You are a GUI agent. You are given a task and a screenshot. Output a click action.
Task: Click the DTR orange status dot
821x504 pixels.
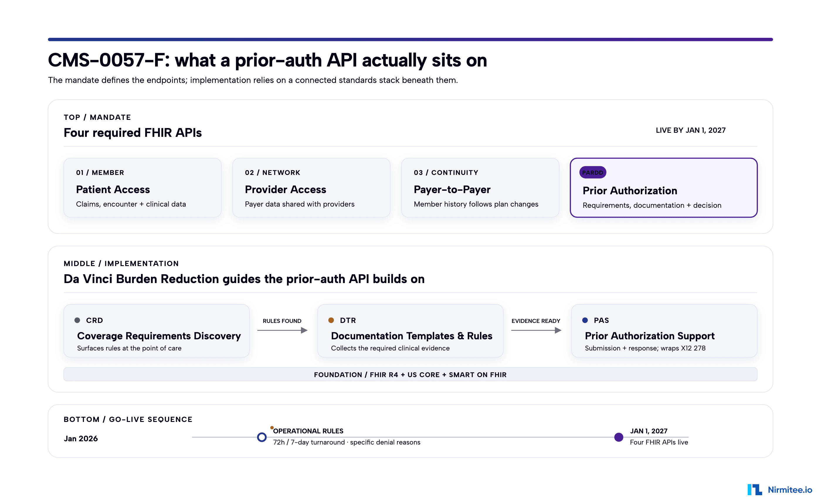[331, 320]
